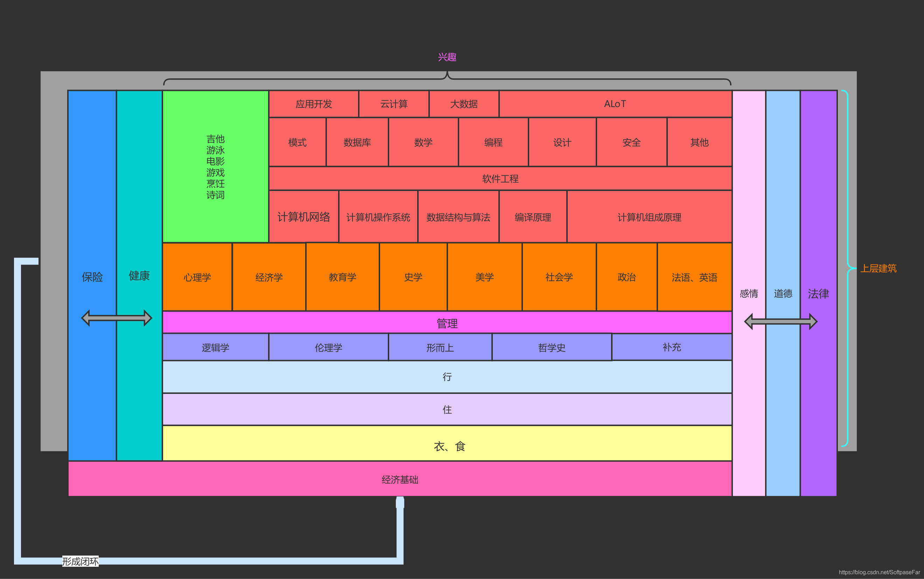Click the 衣、食 yellow bar
This screenshot has width=924, height=579.
tap(447, 443)
